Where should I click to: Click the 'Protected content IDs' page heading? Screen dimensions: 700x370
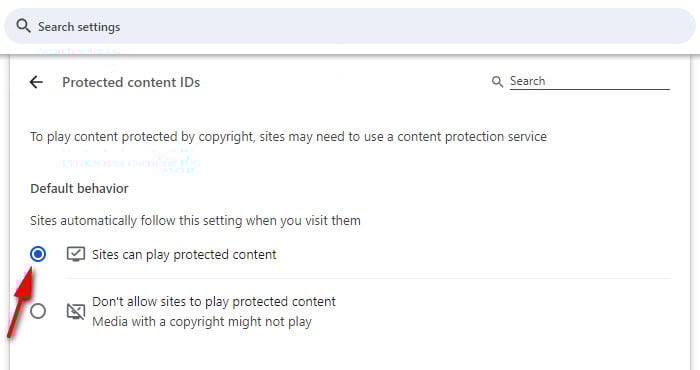click(131, 82)
